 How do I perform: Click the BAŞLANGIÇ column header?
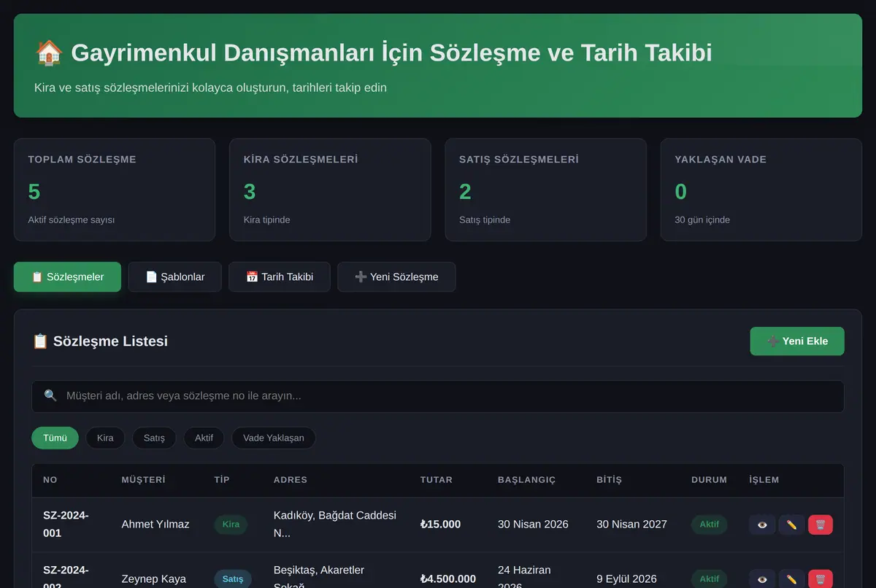pyautogui.click(x=527, y=480)
